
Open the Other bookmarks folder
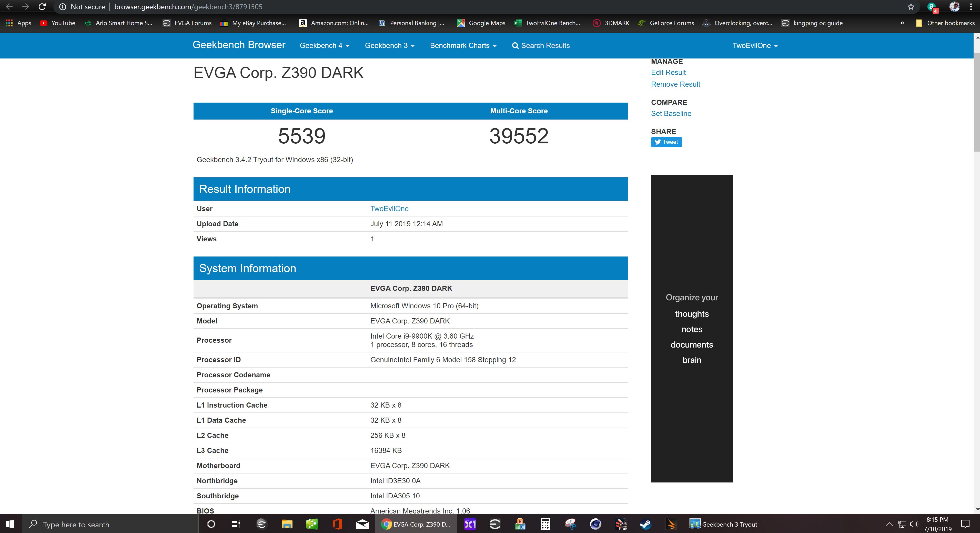coord(945,23)
